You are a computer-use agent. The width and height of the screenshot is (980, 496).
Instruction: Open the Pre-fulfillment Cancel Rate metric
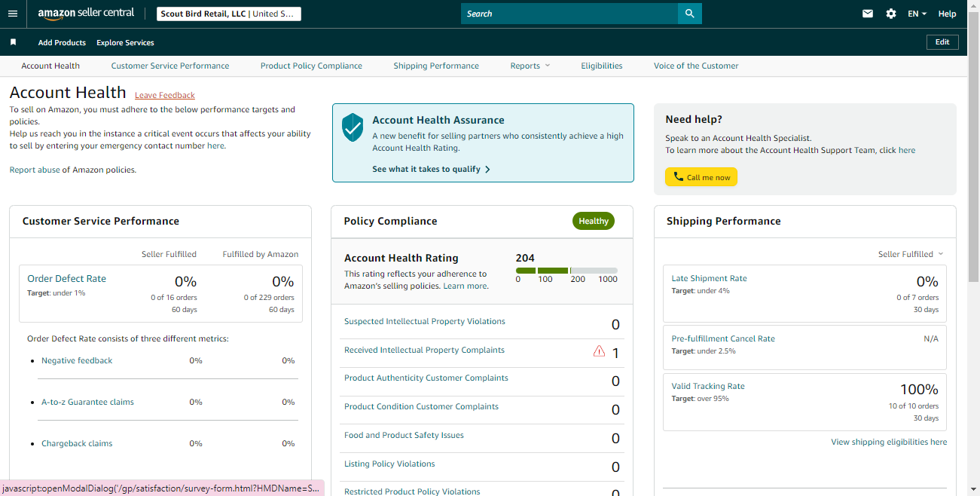[x=723, y=338]
